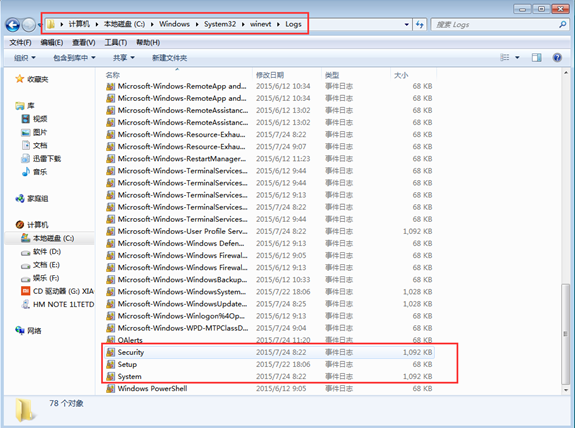This screenshot has height=428, width=576.
Task: Select Microsoft-Windows-WPD-MTPClassD... file icon
Action: [110, 328]
